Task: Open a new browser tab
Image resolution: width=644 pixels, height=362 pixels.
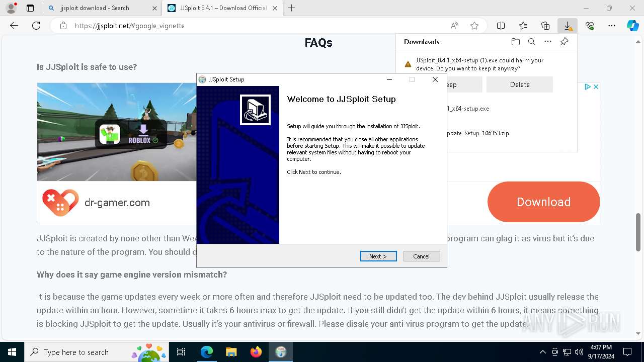Action: tap(291, 8)
